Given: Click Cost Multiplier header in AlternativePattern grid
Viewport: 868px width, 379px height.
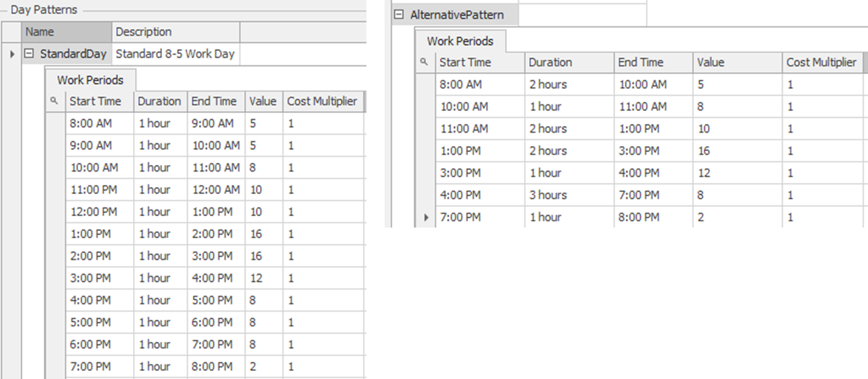Looking at the screenshot, I should pos(822,62).
